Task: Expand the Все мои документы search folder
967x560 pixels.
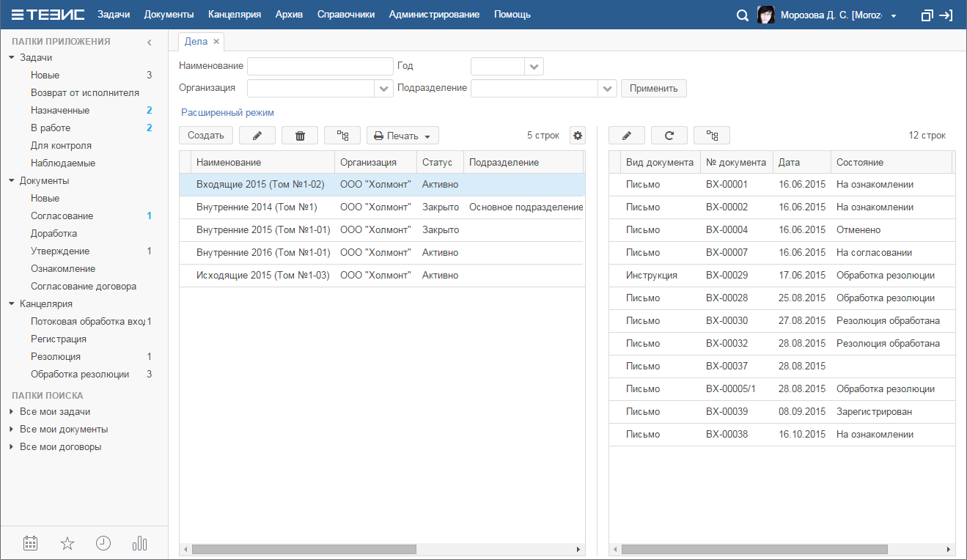Action: [11, 430]
